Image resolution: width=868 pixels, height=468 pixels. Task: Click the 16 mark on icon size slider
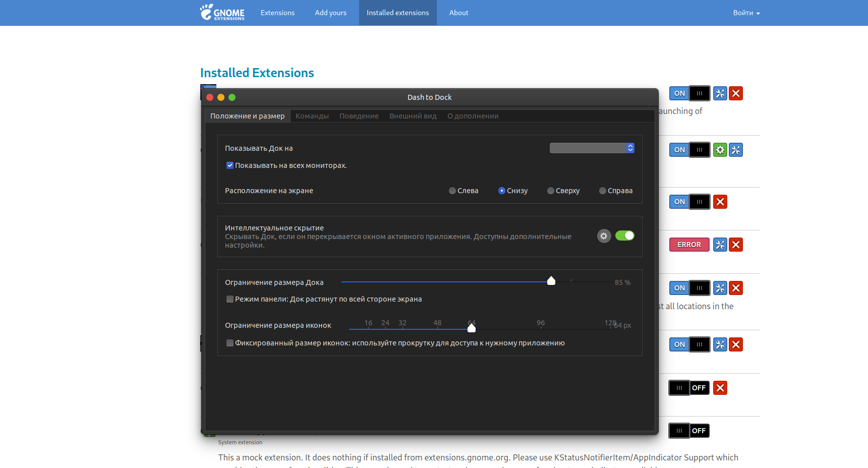[x=368, y=323]
